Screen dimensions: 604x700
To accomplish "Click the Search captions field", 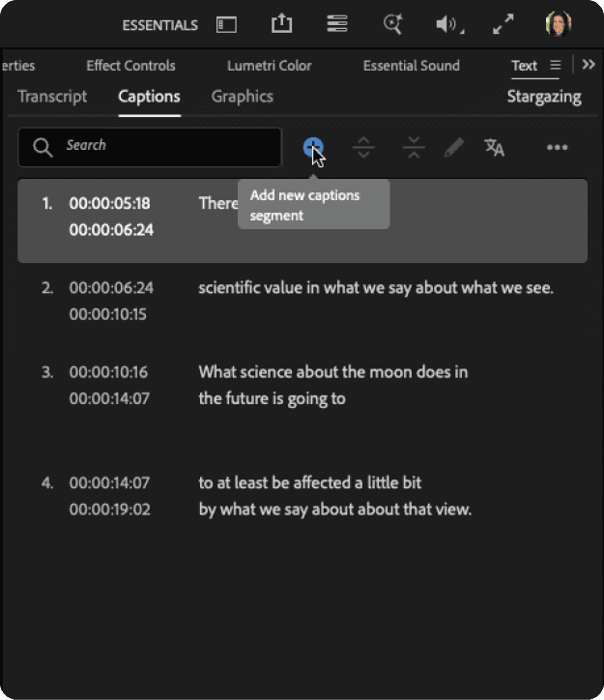I will pos(150,147).
